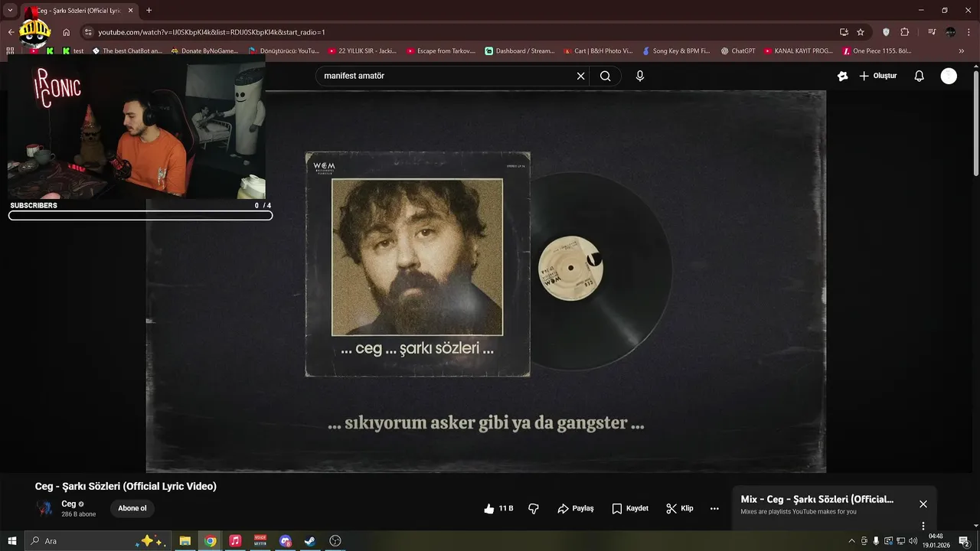Clear the search text with the X icon

[x=581, y=76]
